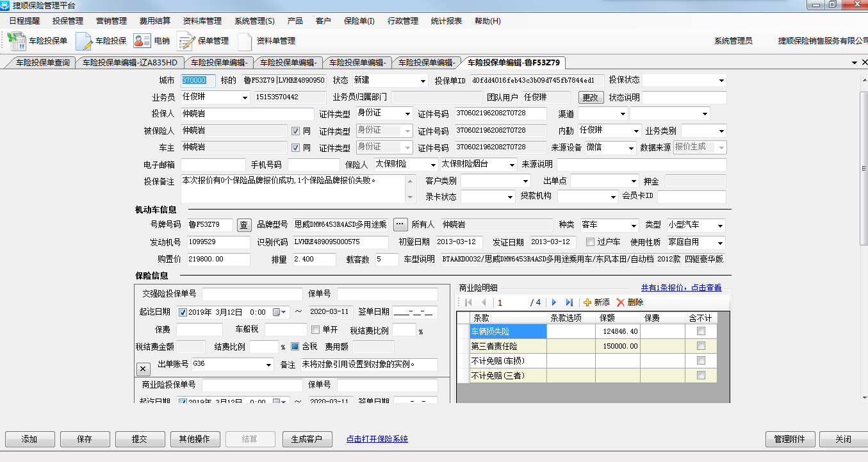Open the 业务员 dropdown list
This screenshot has height=462, width=868.
[245, 98]
